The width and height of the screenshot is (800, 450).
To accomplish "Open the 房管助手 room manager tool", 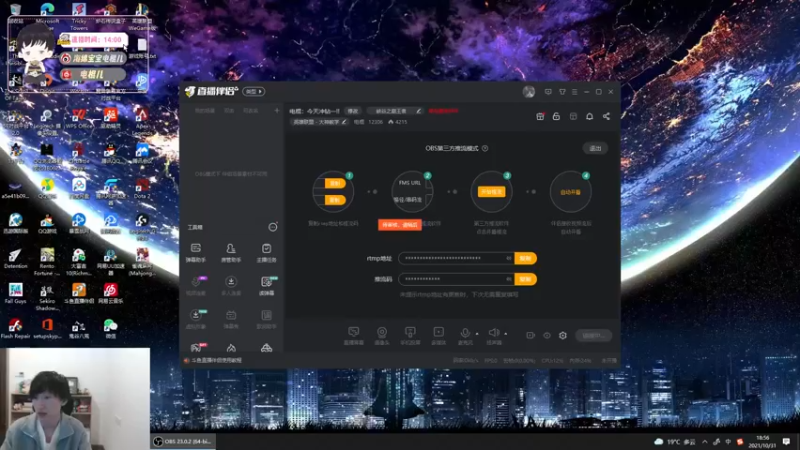I will (231, 253).
